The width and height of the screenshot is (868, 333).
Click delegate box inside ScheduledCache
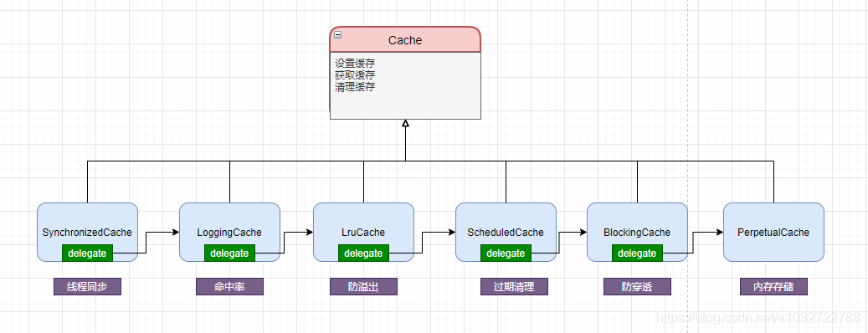coord(506,254)
